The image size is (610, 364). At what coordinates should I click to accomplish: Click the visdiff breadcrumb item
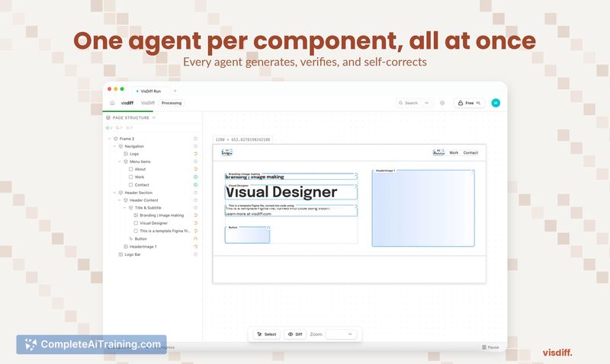click(x=127, y=103)
